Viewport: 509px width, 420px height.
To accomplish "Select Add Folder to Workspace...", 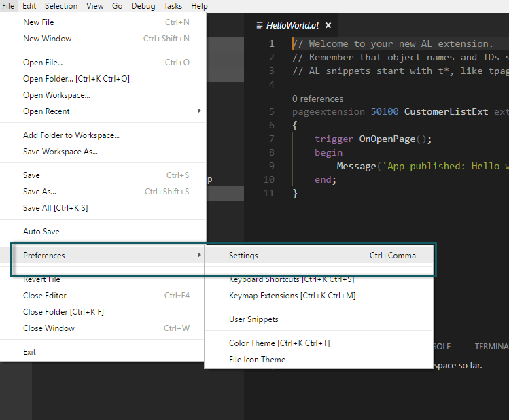I will point(71,135).
